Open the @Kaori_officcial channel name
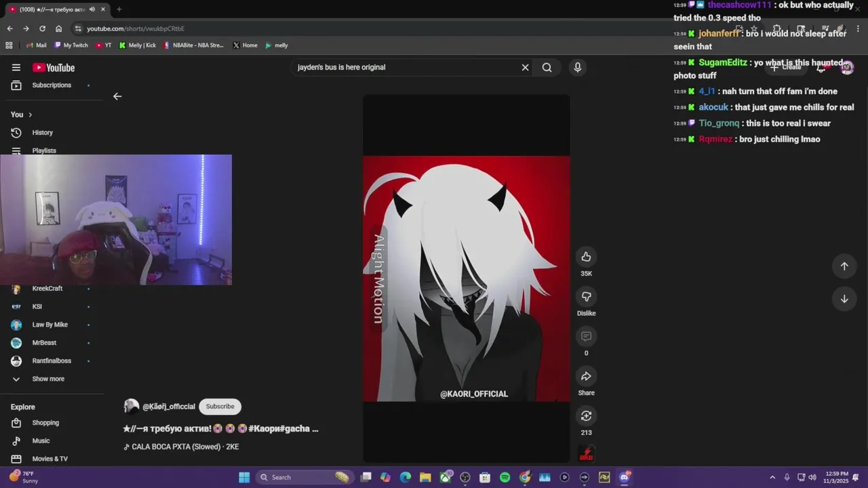The width and height of the screenshot is (868, 488). tap(169, 407)
